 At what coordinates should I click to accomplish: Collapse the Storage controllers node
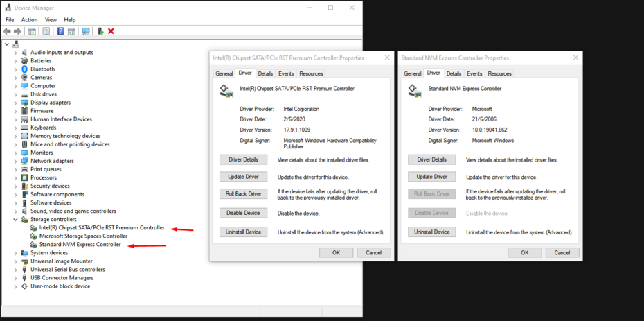16,220
